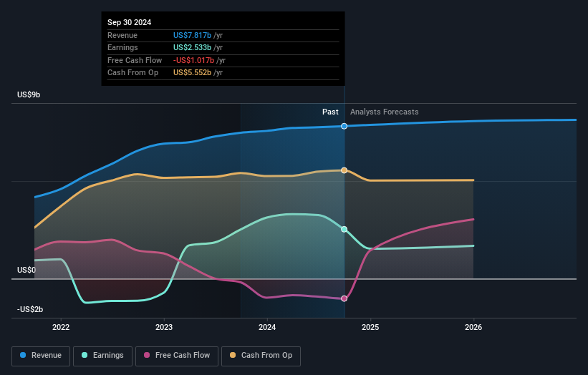Screen dimensions: 588x375
Task: Click the US$9b y-axis label
Action: [29, 94]
